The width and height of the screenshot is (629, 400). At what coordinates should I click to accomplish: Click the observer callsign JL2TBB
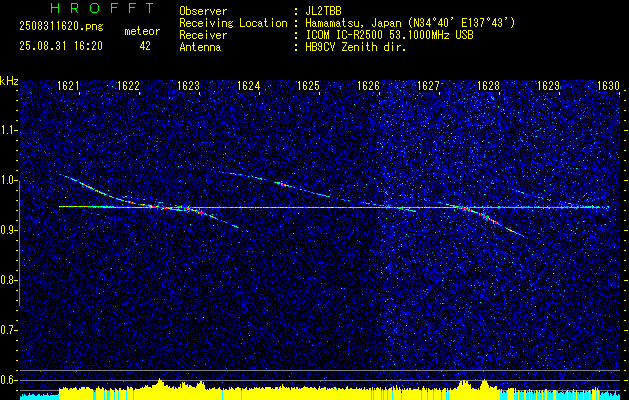point(323,11)
